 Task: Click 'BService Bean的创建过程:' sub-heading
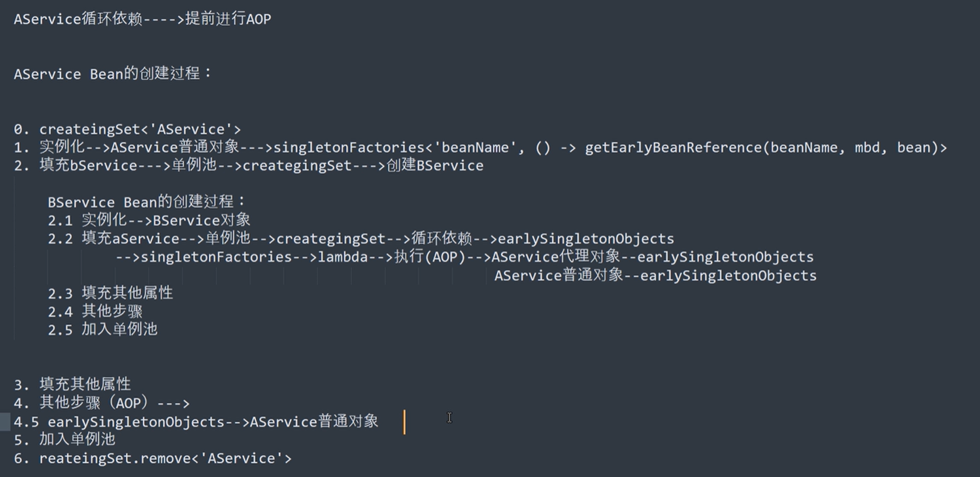(x=147, y=202)
